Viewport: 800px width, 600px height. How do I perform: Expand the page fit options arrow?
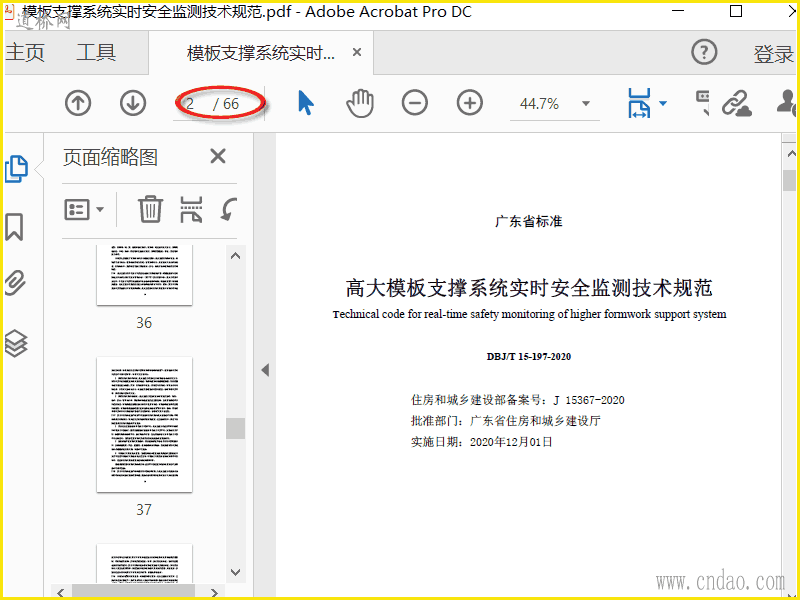(x=663, y=104)
